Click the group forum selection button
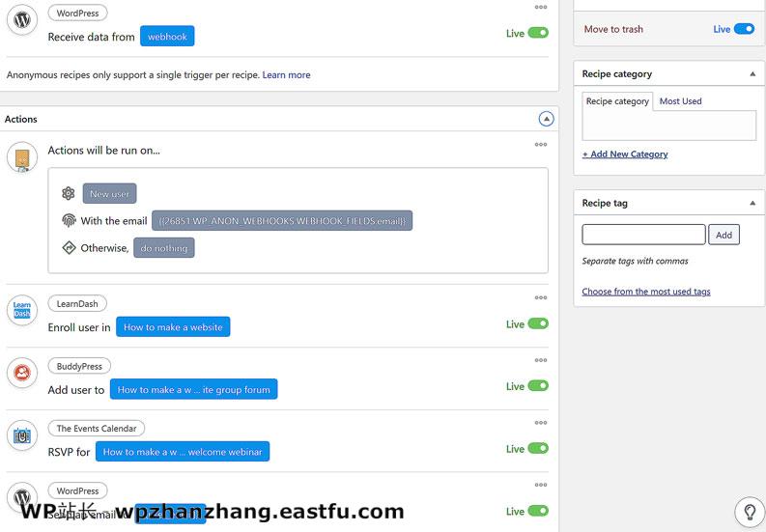The height and width of the screenshot is (532, 766). pyautogui.click(x=193, y=389)
